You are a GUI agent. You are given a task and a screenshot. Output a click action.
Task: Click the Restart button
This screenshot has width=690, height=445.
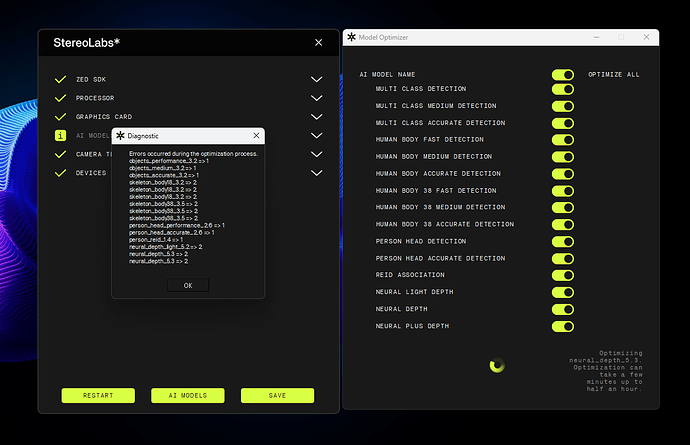pos(98,395)
